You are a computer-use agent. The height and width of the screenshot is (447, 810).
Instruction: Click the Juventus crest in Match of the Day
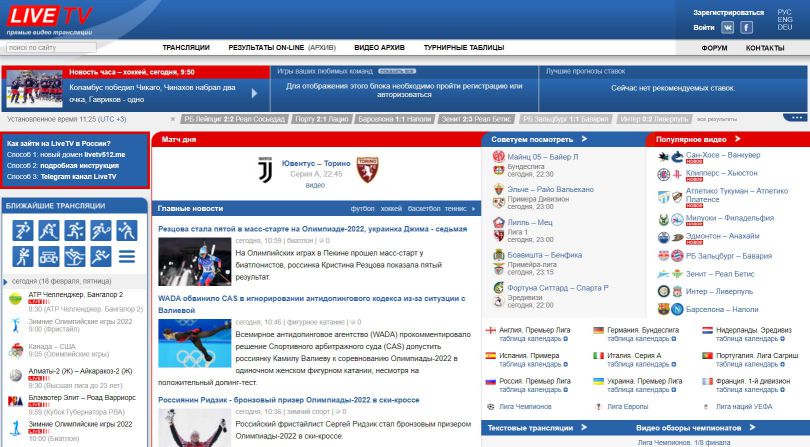coord(265,169)
